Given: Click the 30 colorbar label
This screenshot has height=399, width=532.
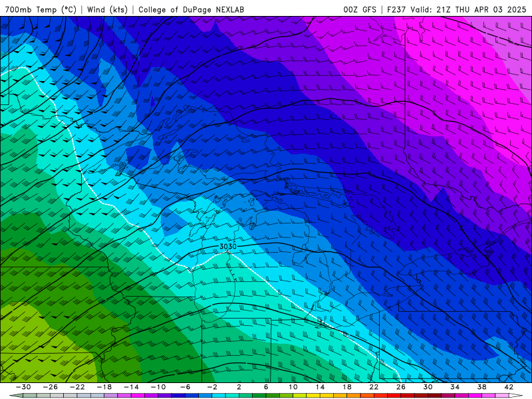Looking at the screenshot, I should click(x=428, y=387).
